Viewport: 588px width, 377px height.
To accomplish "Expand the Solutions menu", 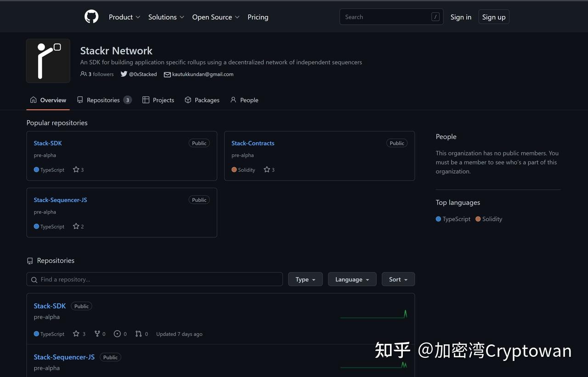I will [x=166, y=17].
